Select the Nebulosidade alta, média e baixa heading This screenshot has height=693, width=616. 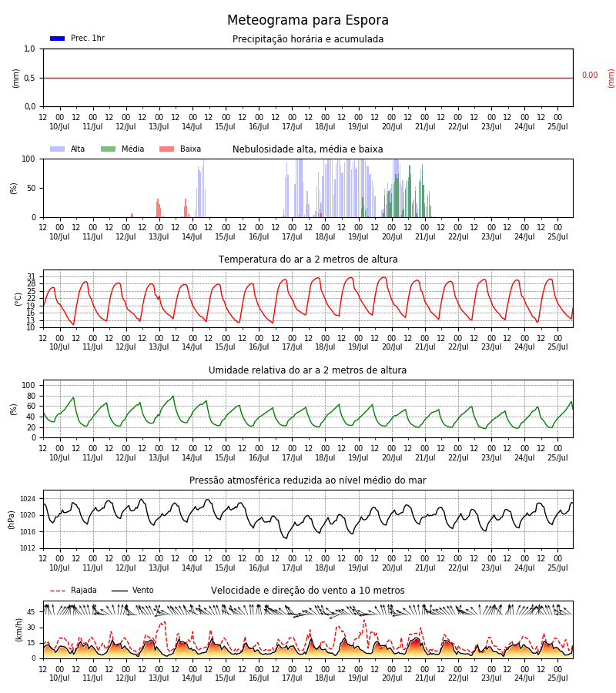[x=308, y=149]
